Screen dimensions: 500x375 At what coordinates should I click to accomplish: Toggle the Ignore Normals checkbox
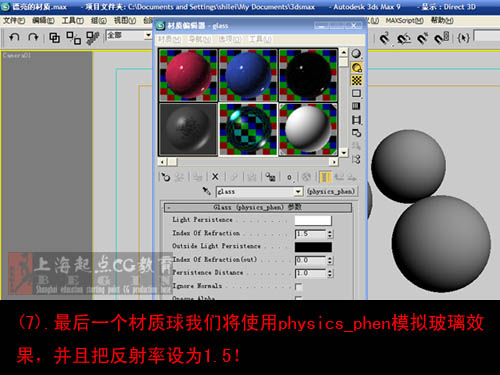coord(299,287)
